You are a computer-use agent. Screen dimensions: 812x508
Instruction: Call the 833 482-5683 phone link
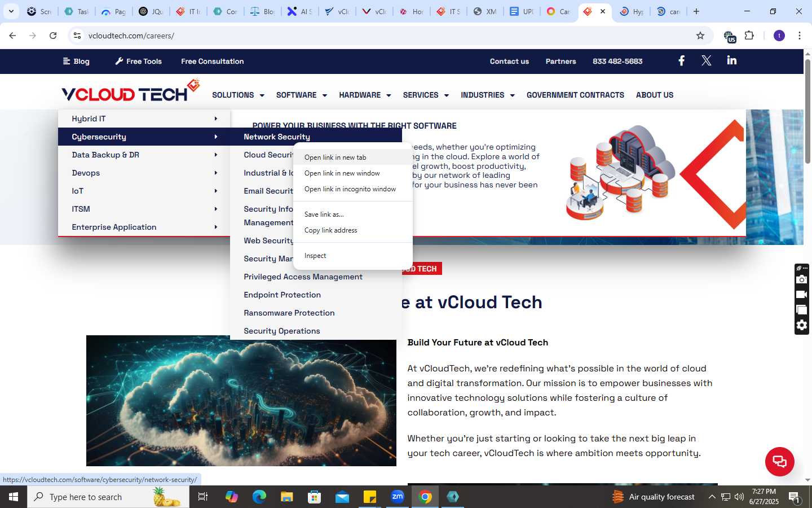617,61
